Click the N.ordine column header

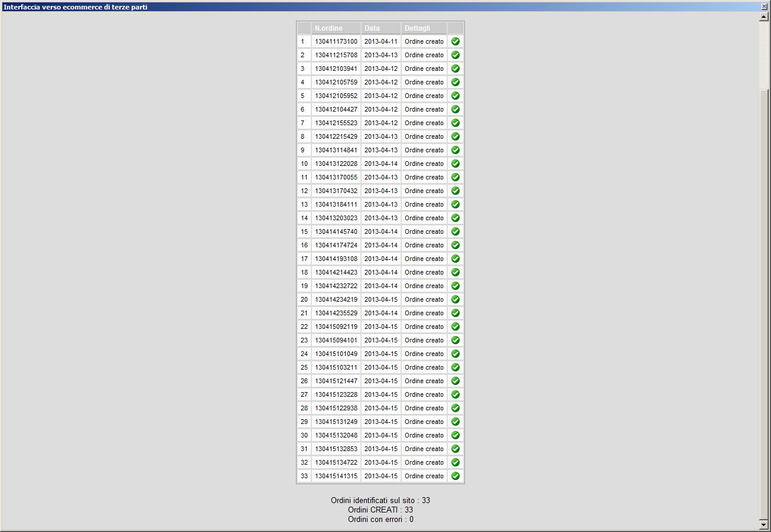point(336,28)
